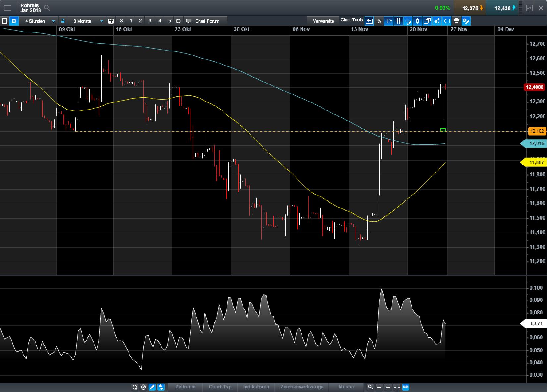Open the chart settings gear icon
This screenshot has height=392, width=547.
click(x=14, y=21)
